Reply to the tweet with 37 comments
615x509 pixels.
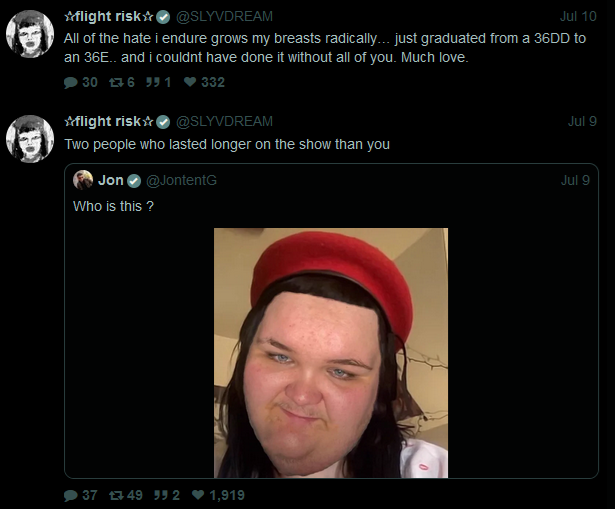pyautogui.click(x=71, y=495)
